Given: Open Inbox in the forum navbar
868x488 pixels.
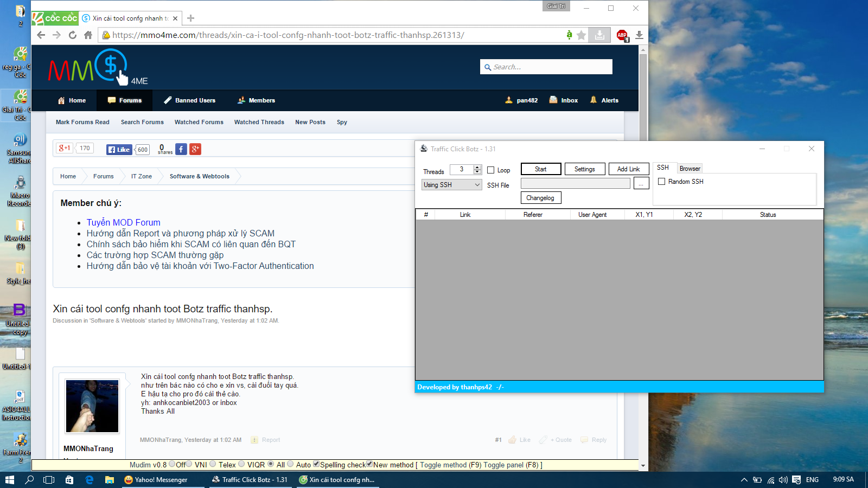Looking at the screenshot, I should [x=564, y=100].
